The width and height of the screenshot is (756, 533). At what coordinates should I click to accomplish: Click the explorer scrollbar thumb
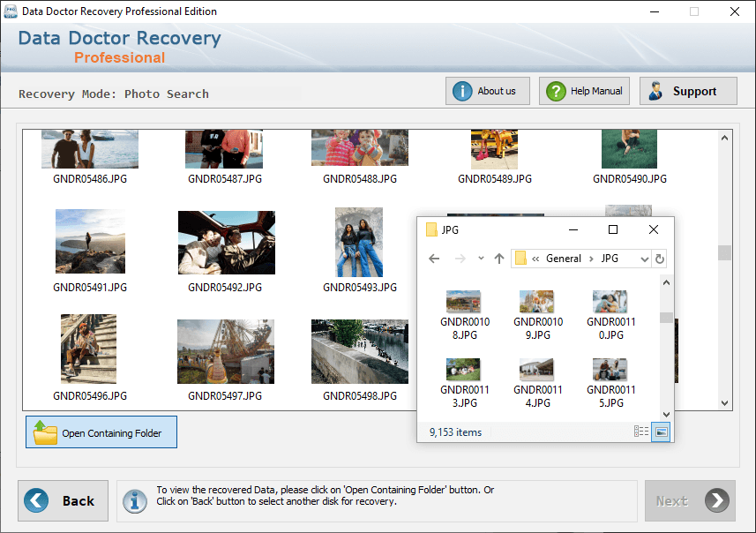666,318
